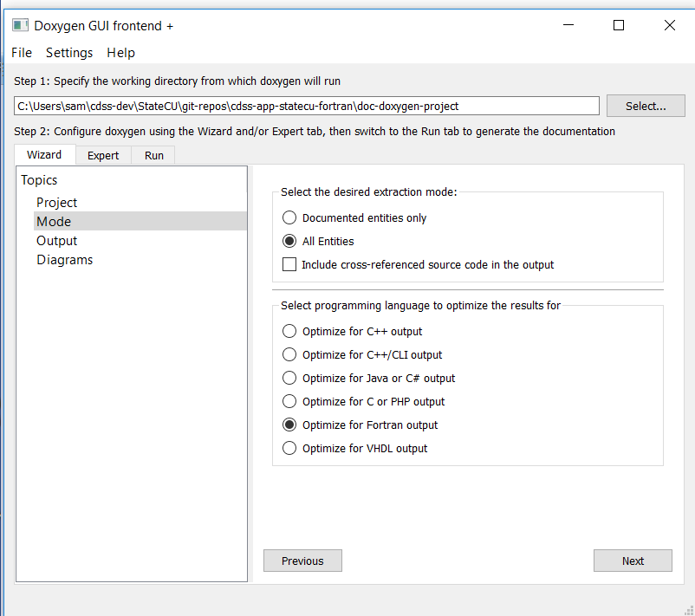695x616 pixels.
Task: Select Optimize for Fortran output
Action: [289, 425]
